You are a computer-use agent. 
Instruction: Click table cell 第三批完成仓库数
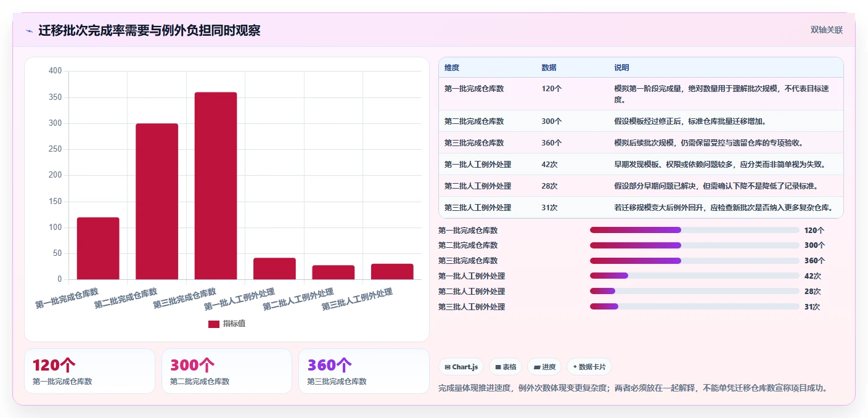[x=474, y=143]
